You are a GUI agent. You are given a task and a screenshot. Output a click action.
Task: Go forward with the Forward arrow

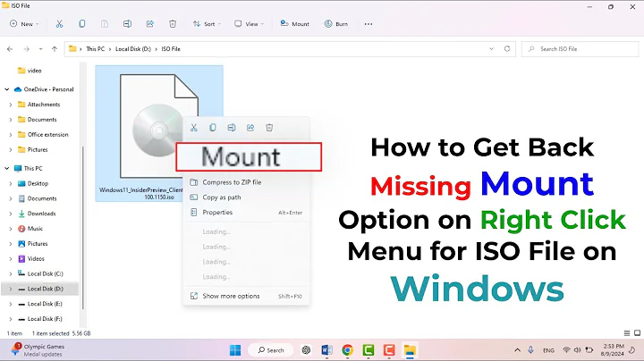coord(26,49)
